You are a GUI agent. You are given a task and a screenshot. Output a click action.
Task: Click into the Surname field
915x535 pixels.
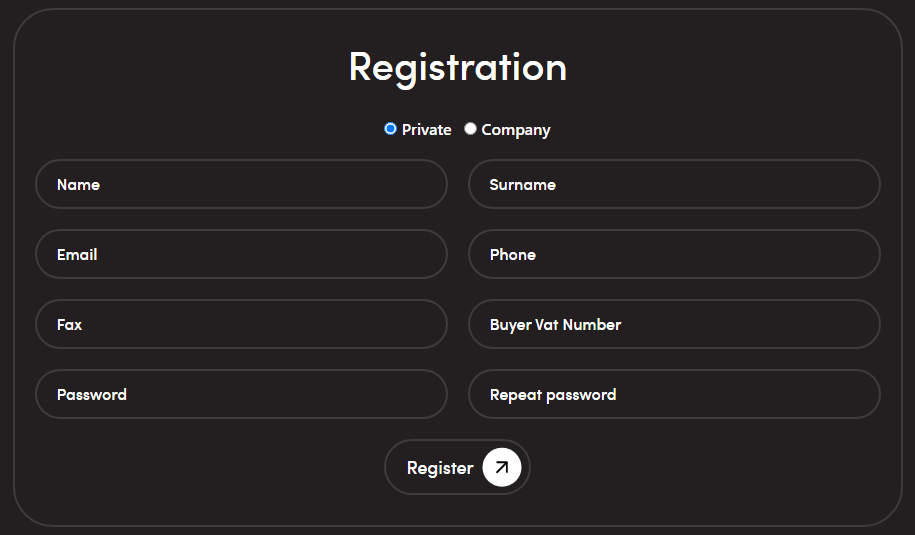[x=674, y=185]
